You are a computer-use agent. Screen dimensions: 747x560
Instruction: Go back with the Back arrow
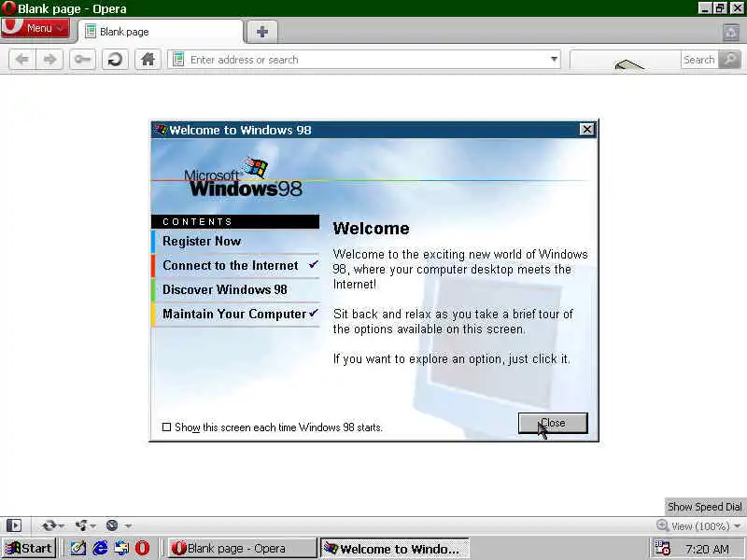pos(21,60)
